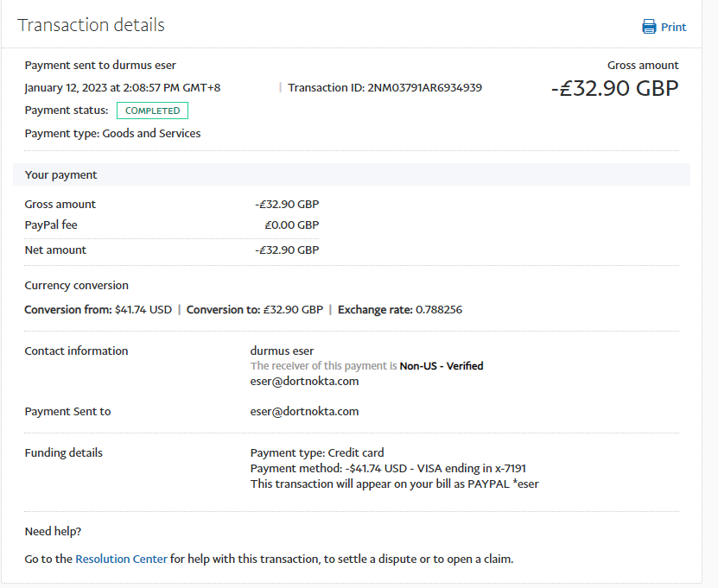718x588 pixels.
Task: Click the Conversion from $41.74 USD text
Action: click(98, 309)
